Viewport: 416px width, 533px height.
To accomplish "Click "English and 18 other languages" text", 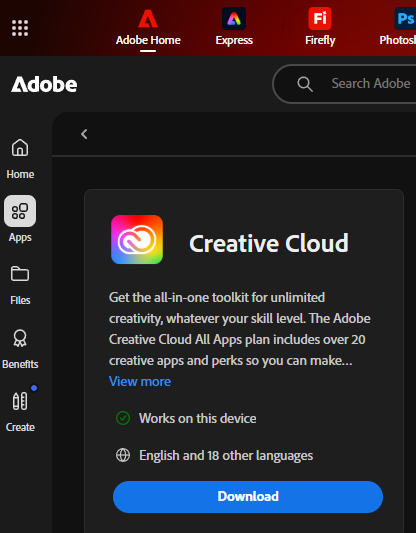I will click(226, 455).
